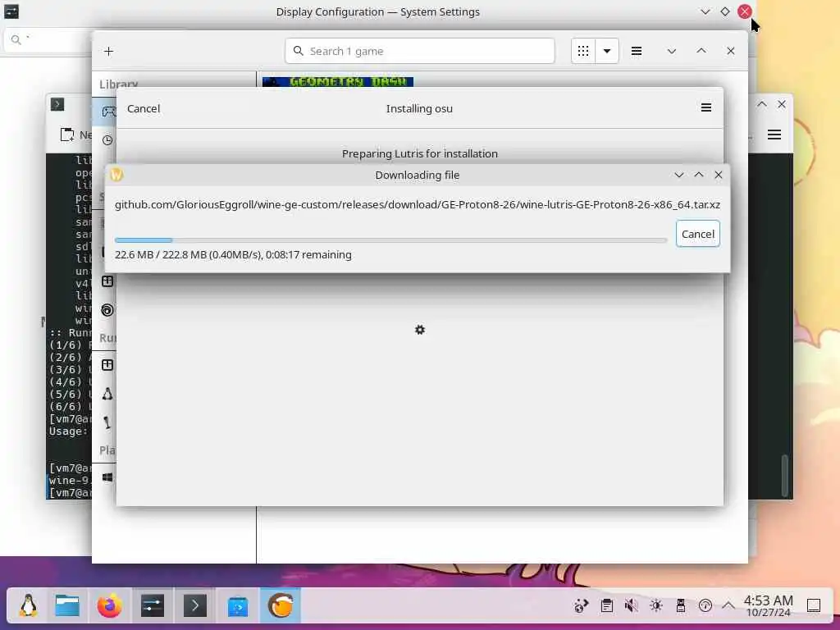Focus the 'Search 1 game' field
This screenshot has height=630, width=840.
pos(419,52)
